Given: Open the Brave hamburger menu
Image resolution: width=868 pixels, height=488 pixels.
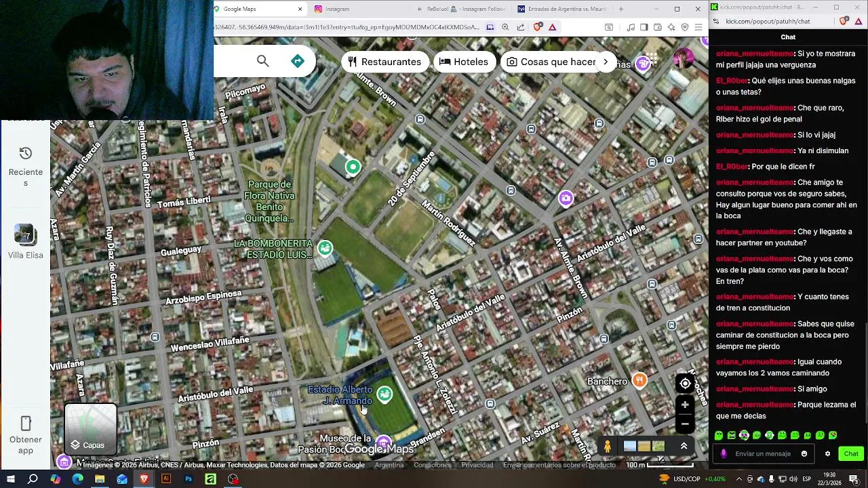Looking at the screenshot, I should [x=698, y=27].
